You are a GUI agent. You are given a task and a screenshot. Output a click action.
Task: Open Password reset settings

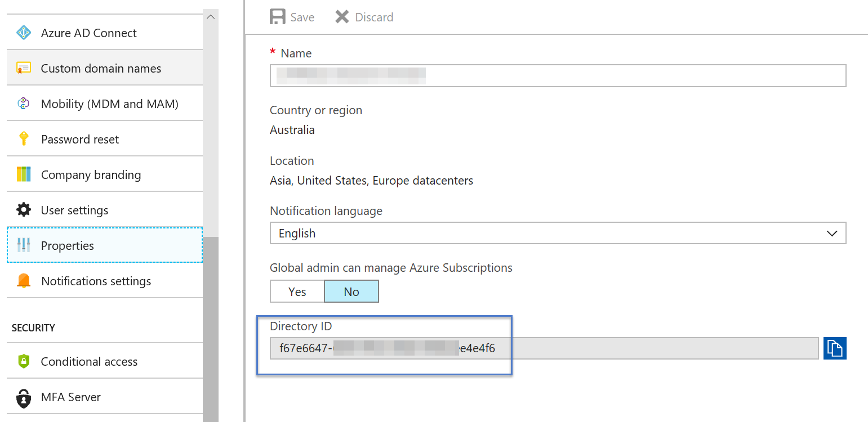105,139
